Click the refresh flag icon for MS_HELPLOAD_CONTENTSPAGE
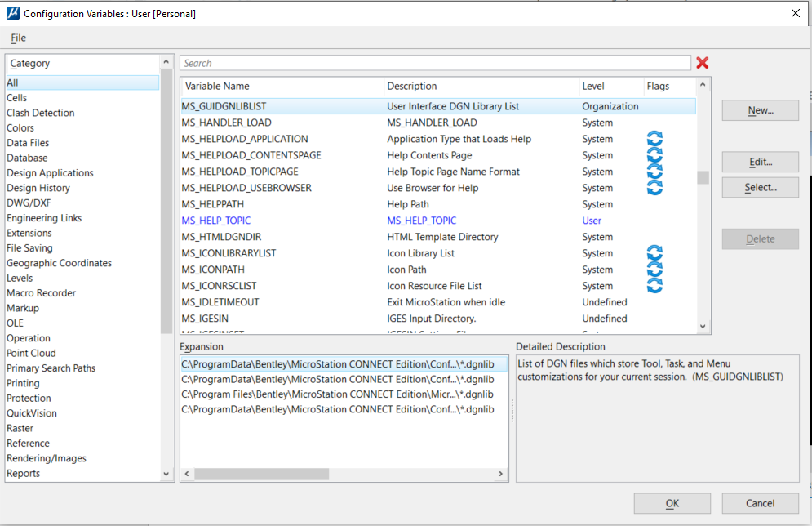812x526 pixels. coord(654,155)
